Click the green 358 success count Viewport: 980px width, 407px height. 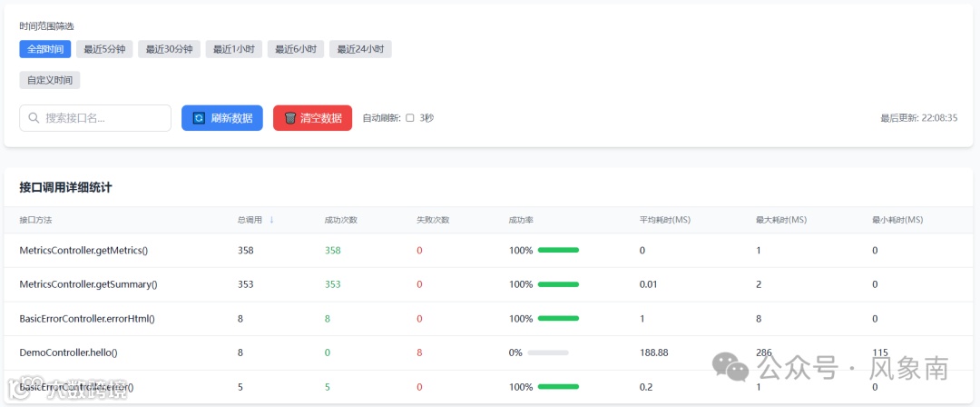click(x=332, y=251)
